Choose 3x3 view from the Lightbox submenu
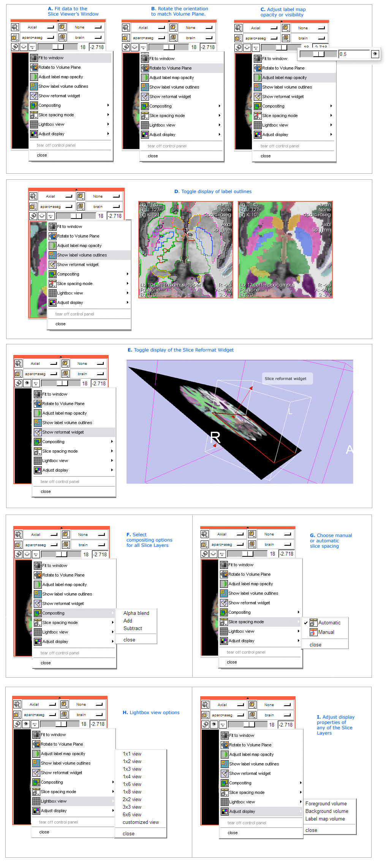This screenshot has height=868, width=386. [132, 807]
